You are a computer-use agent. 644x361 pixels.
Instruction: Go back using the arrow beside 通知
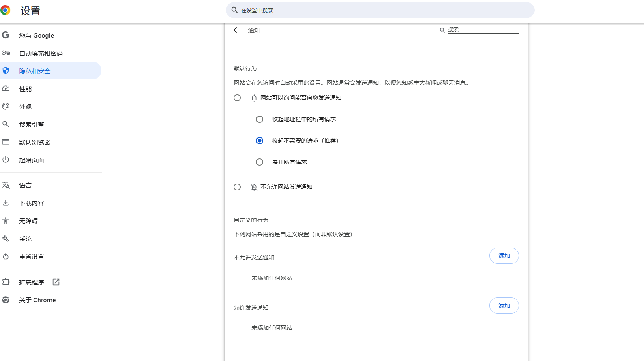(x=236, y=30)
